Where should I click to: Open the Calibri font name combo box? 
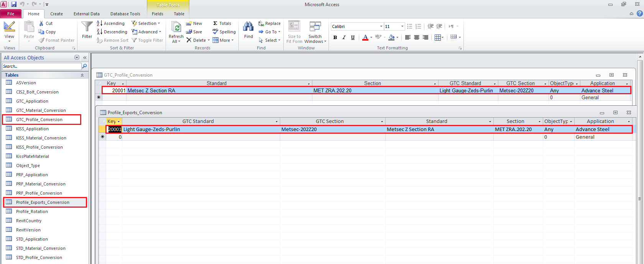(357, 26)
